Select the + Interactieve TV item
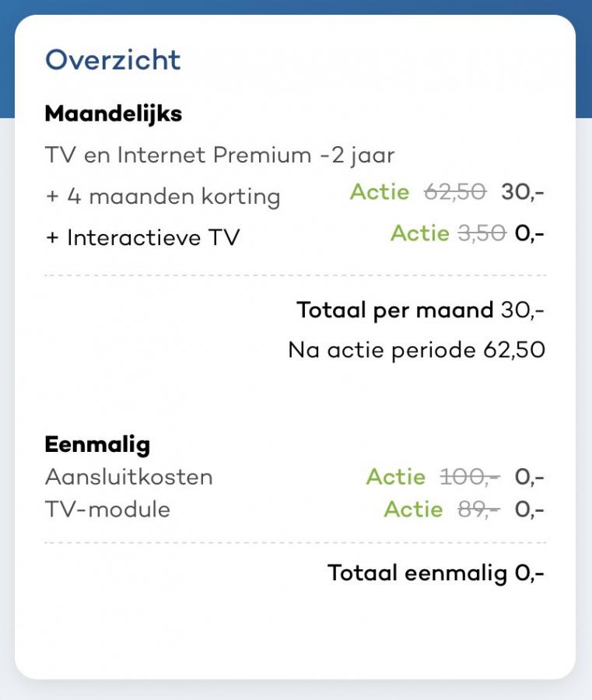592x700 pixels. tap(143, 237)
